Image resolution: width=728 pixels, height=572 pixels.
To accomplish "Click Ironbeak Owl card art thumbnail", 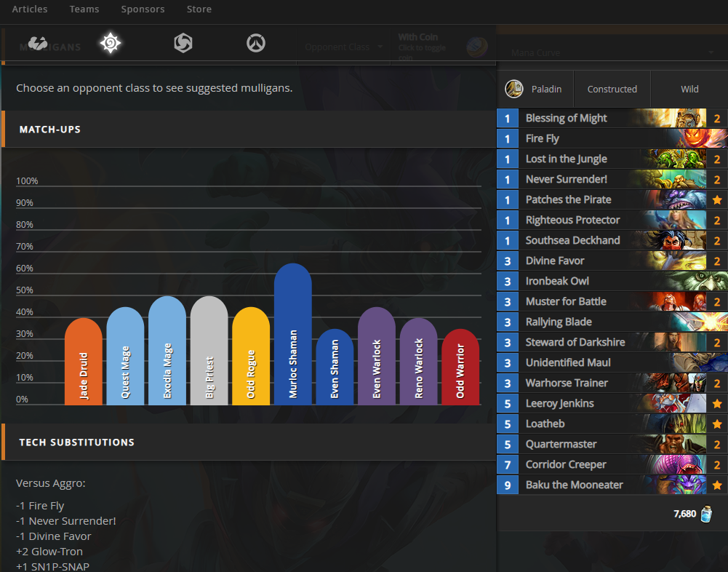I will point(694,281).
